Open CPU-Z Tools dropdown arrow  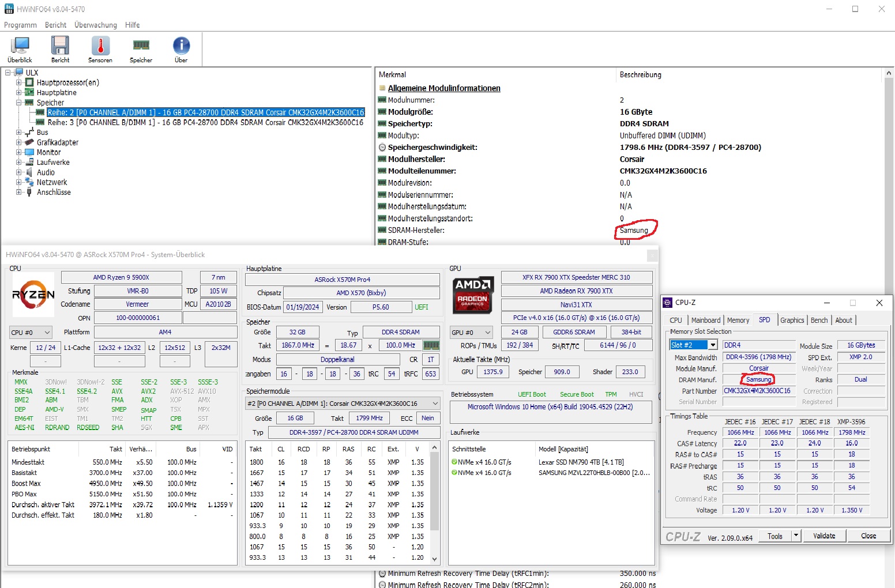[x=796, y=536]
